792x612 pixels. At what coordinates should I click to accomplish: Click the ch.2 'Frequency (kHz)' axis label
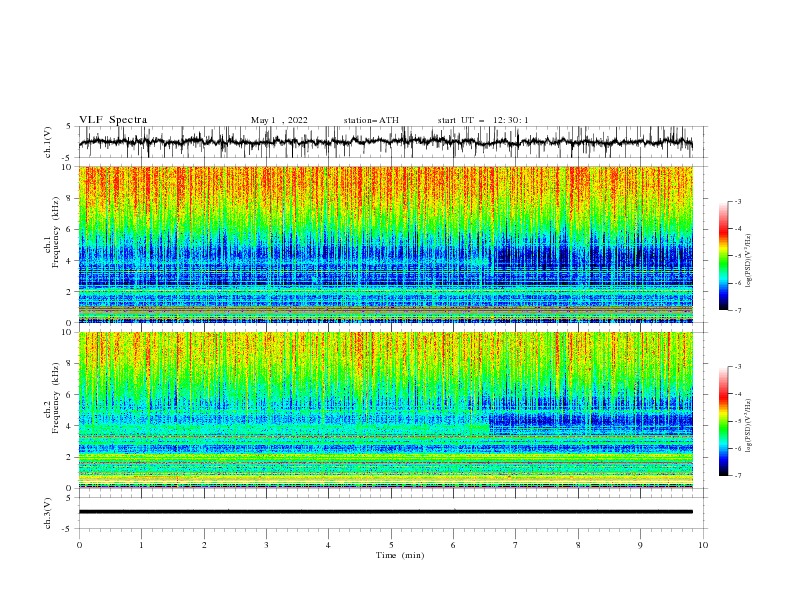click(x=56, y=397)
